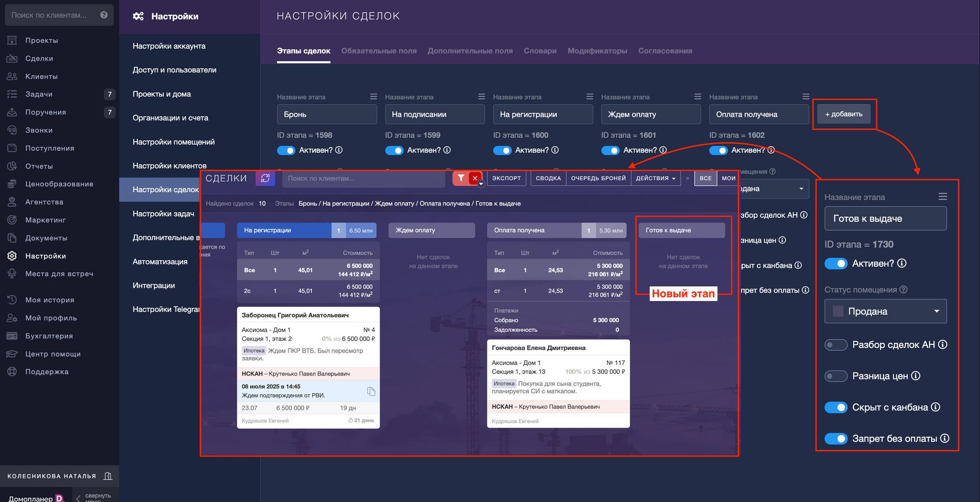Toggle Активен switch for На подписании stage

(394, 150)
